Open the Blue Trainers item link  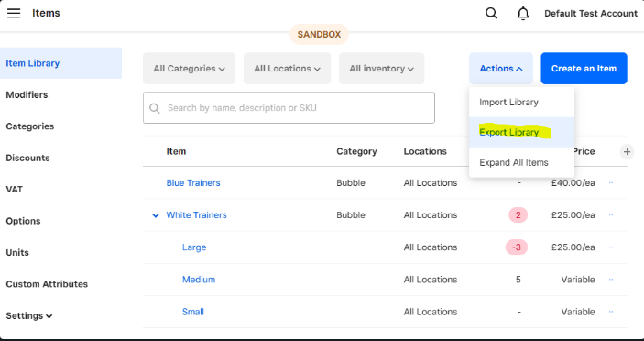[x=193, y=182]
